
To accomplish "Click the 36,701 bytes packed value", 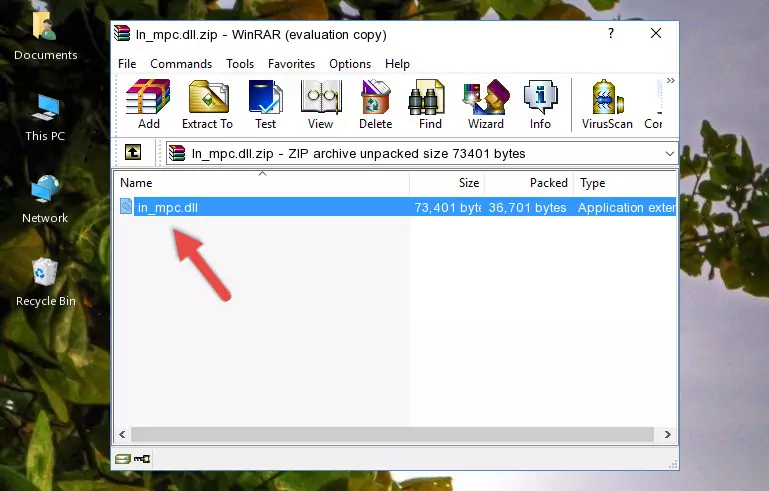I will (527, 207).
